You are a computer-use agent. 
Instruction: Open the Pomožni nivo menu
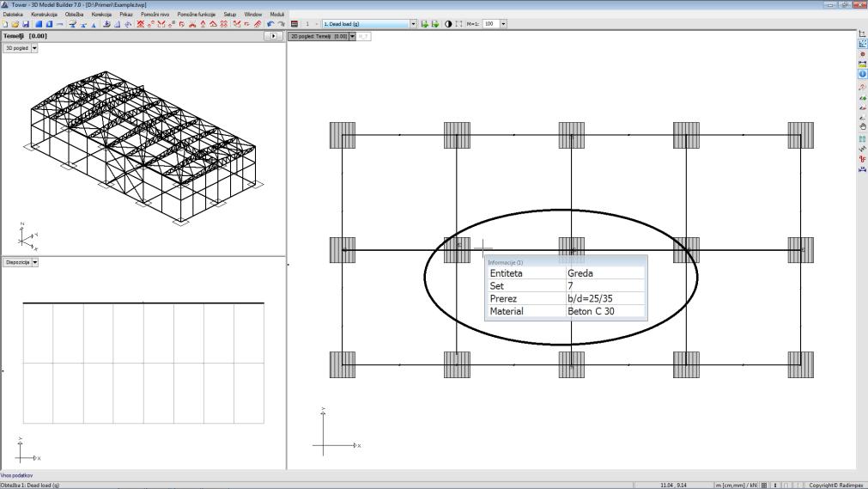point(155,15)
